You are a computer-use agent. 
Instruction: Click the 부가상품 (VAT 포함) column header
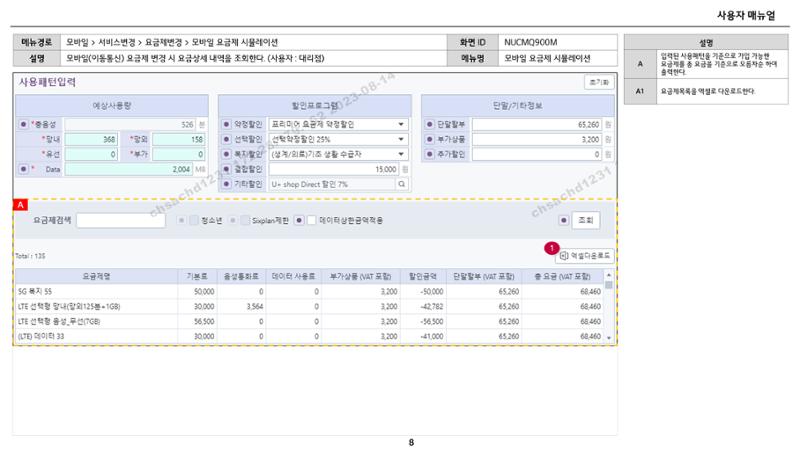361,276
